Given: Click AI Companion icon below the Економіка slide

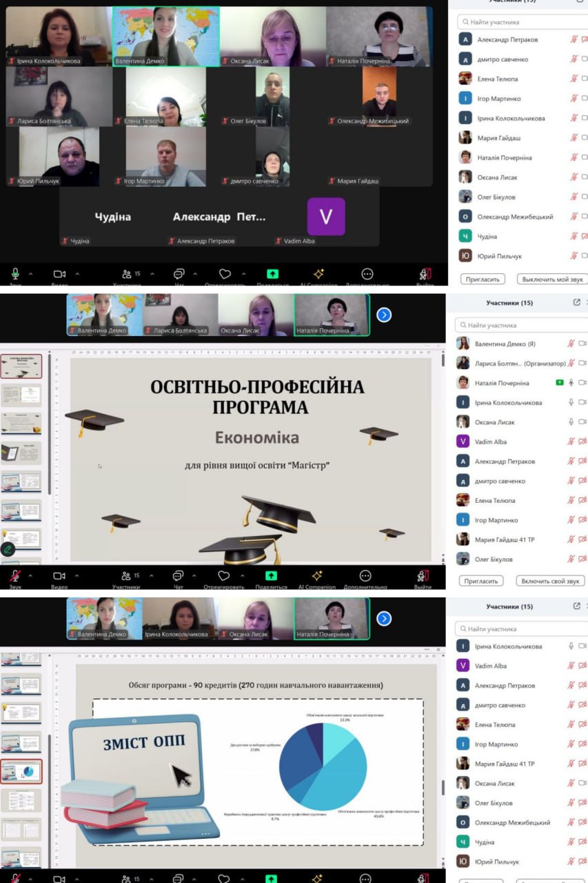Looking at the screenshot, I should tap(317, 575).
